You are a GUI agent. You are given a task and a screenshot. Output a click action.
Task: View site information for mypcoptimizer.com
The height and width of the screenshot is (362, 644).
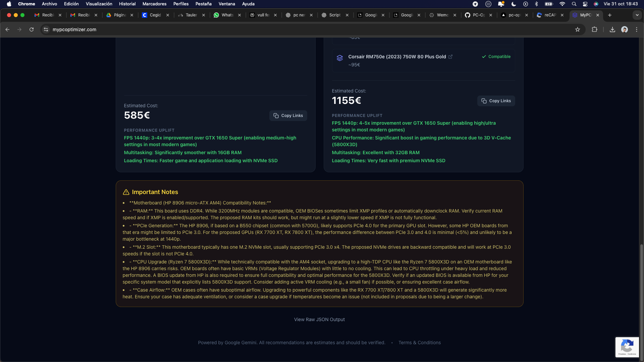pos(46,29)
